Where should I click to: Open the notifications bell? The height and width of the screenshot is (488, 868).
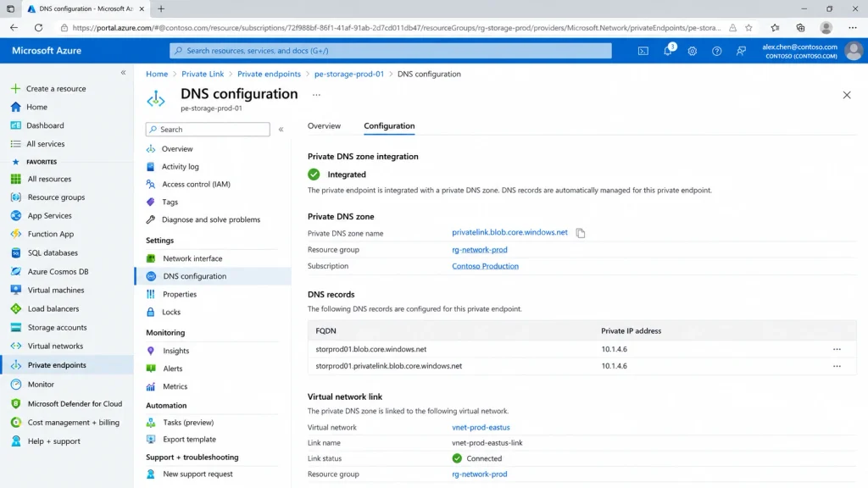point(668,51)
